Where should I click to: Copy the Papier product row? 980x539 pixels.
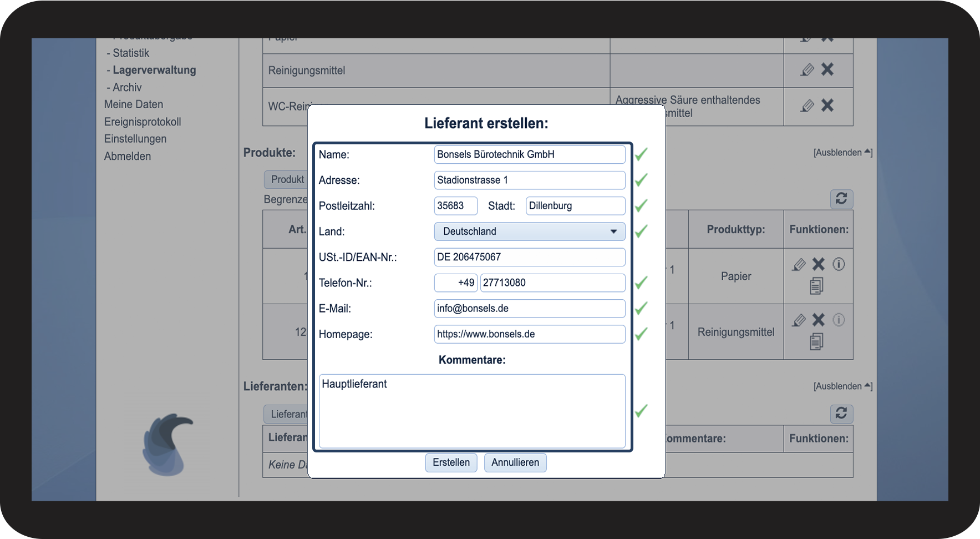816,286
